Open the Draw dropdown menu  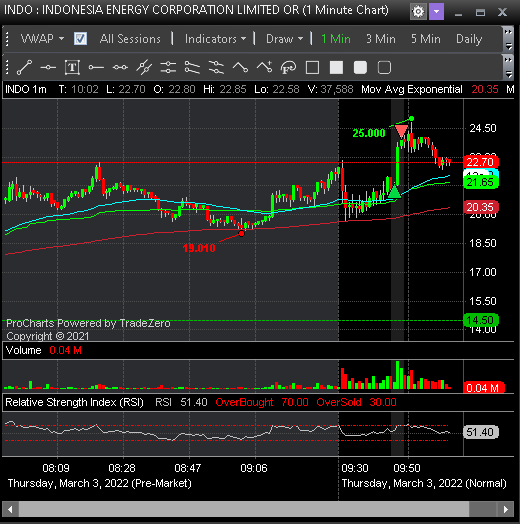284,39
